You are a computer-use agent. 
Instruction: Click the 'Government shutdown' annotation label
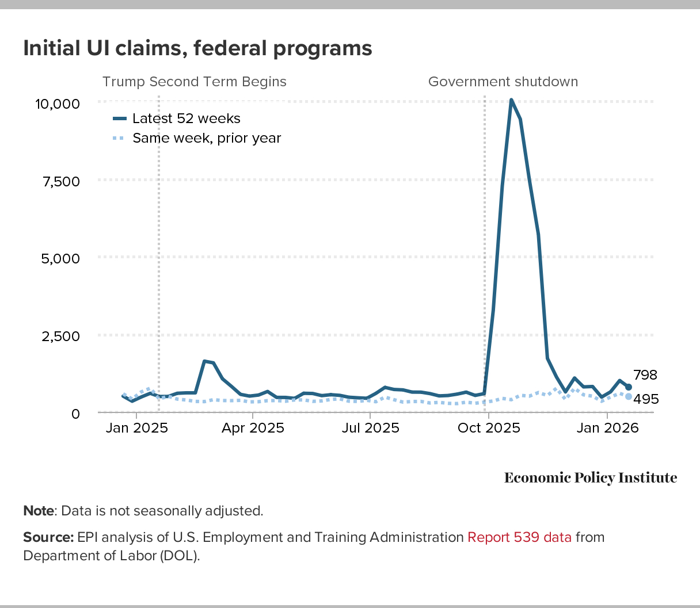(503, 82)
